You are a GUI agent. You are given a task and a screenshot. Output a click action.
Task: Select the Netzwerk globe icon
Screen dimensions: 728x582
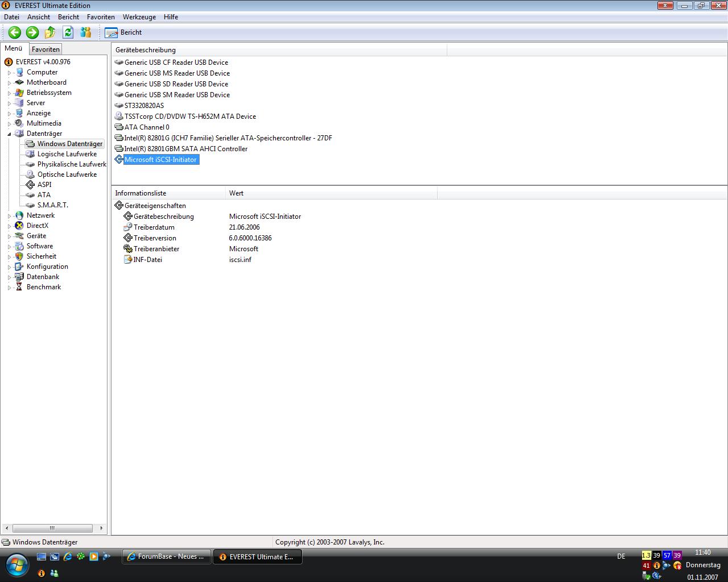pos(19,215)
